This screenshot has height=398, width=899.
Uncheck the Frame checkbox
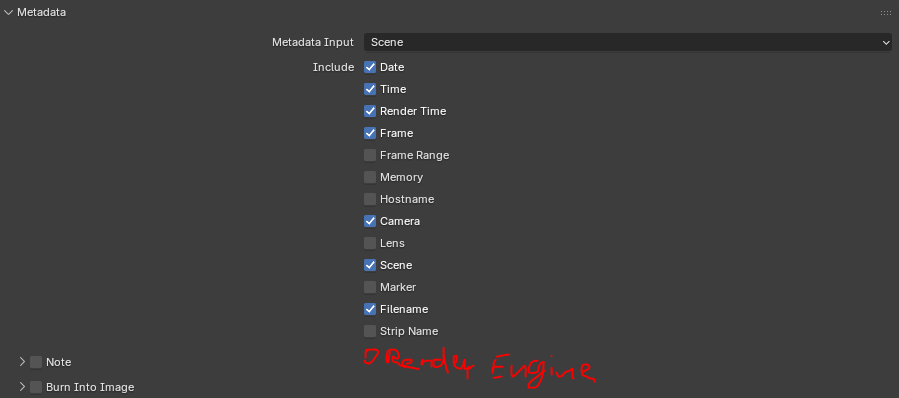point(370,133)
